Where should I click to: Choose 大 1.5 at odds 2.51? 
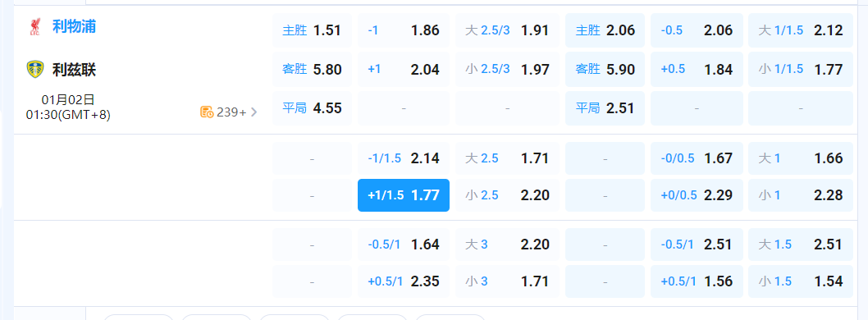801,245
